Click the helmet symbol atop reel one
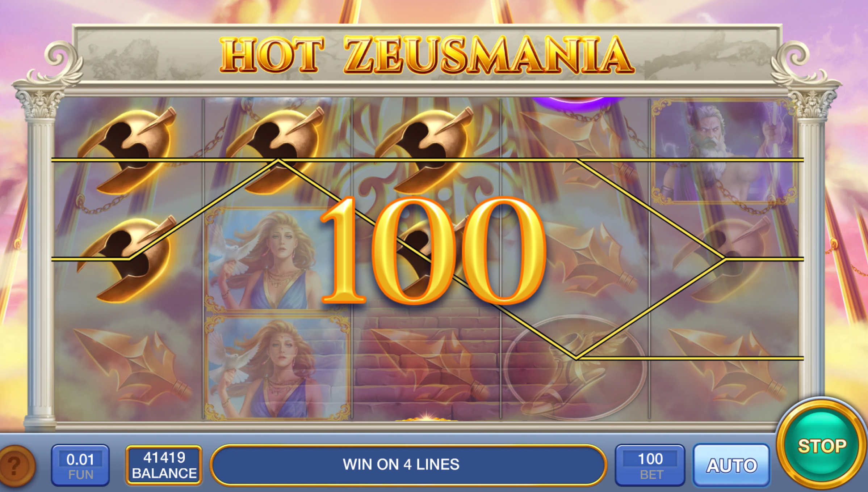 pos(127,150)
